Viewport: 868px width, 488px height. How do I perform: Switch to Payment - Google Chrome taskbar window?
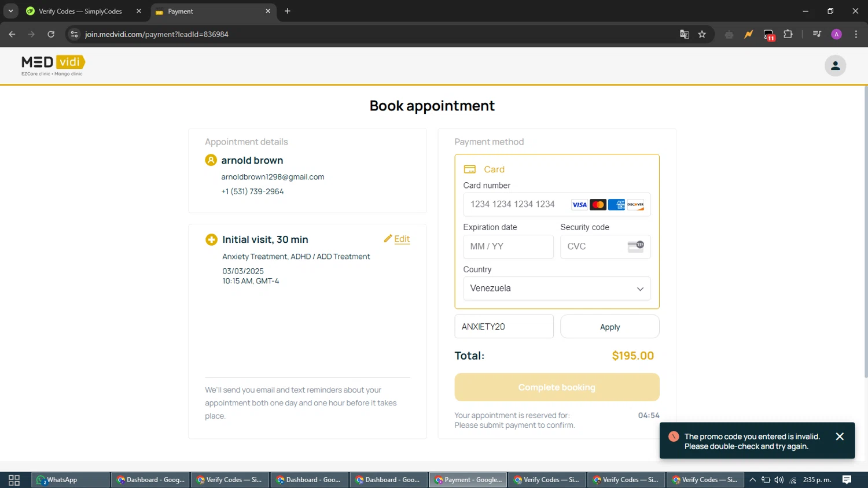click(468, 480)
